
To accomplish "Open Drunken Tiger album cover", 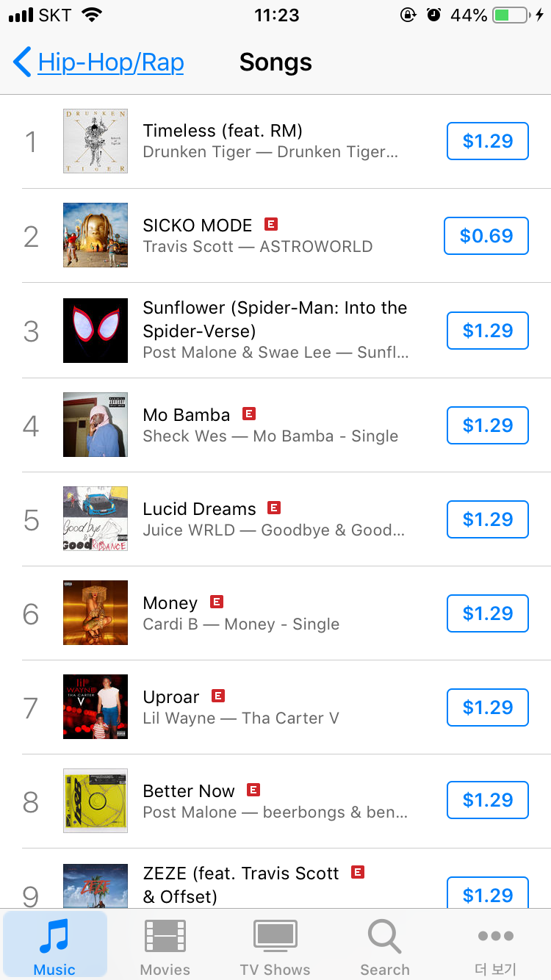I will coord(96,141).
